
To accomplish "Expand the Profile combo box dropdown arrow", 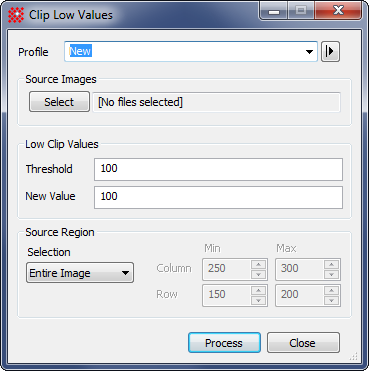I will coord(309,52).
